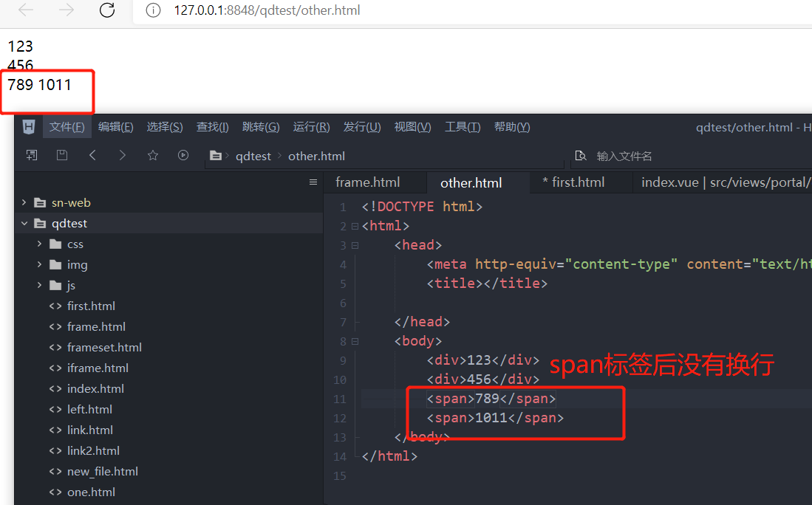
Task: Expand the js folder arrow
Action: pyautogui.click(x=39, y=285)
